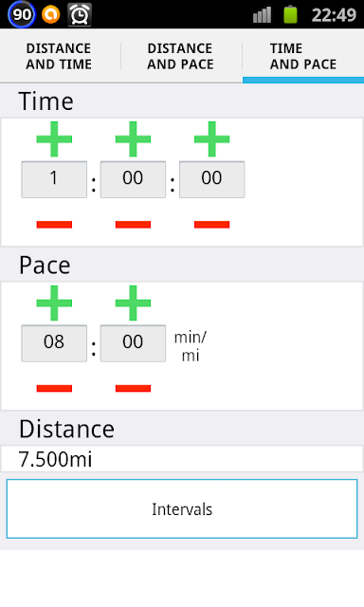Viewport: 364px width, 607px height.
Task: Tap the Pace minutes field showing 08
Action: [x=54, y=343]
